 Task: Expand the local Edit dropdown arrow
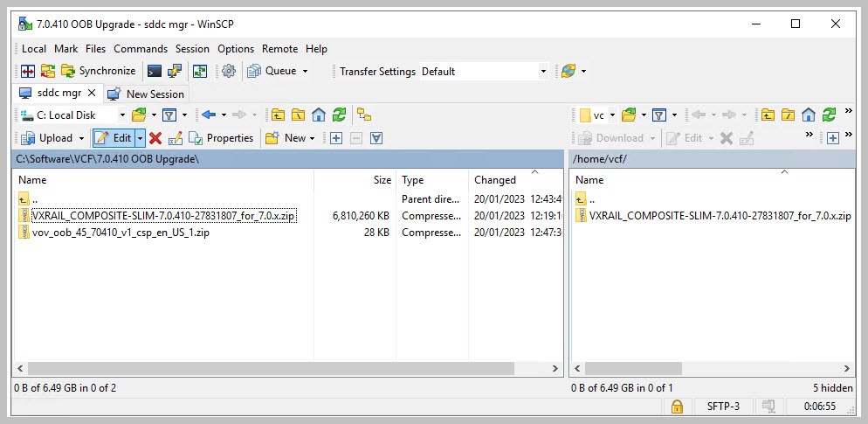coord(140,137)
